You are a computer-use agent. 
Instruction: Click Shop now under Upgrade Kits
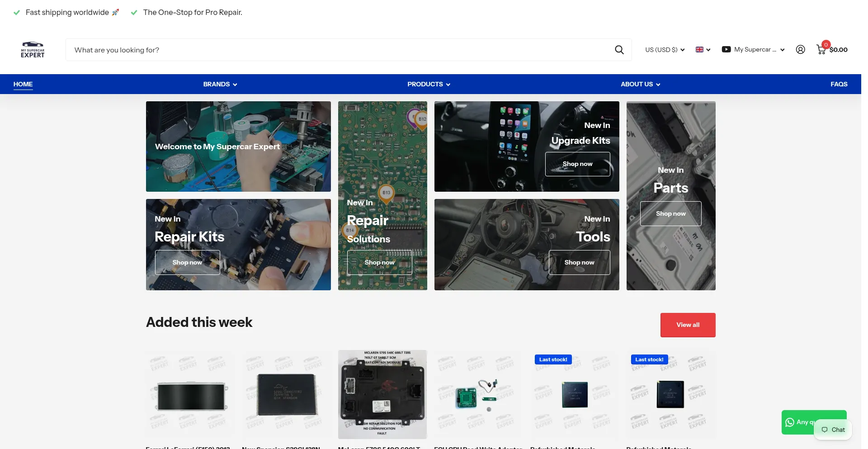click(x=577, y=164)
